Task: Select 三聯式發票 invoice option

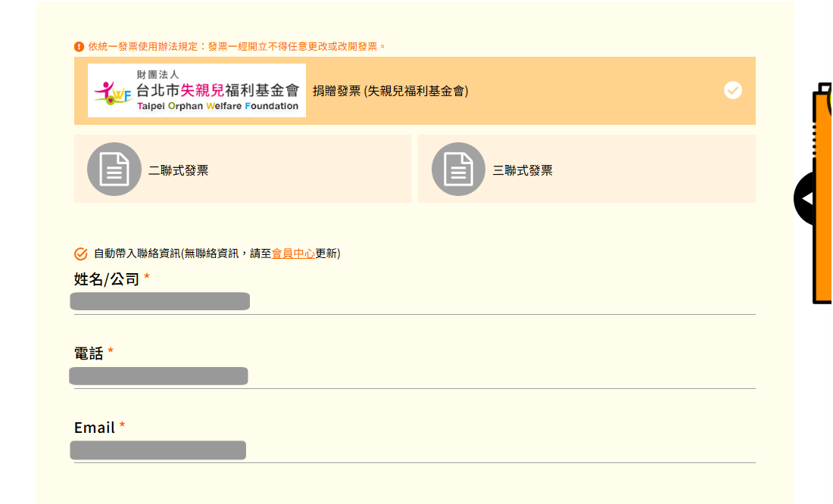Action: tap(586, 169)
